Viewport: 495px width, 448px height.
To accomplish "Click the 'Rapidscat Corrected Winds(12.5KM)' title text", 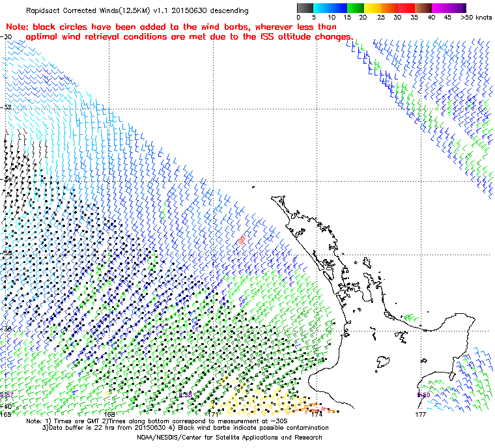I will coord(89,10).
